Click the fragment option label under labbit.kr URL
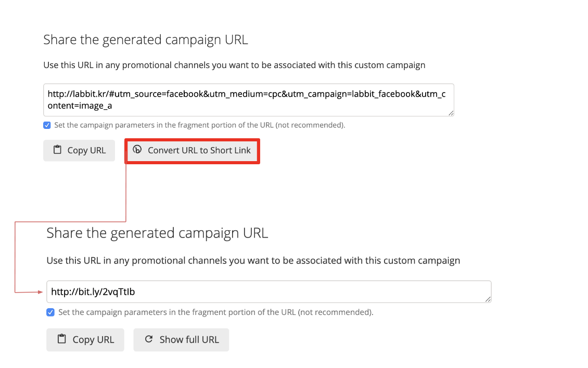Screen dimensions: 588x368 [199, 125]
